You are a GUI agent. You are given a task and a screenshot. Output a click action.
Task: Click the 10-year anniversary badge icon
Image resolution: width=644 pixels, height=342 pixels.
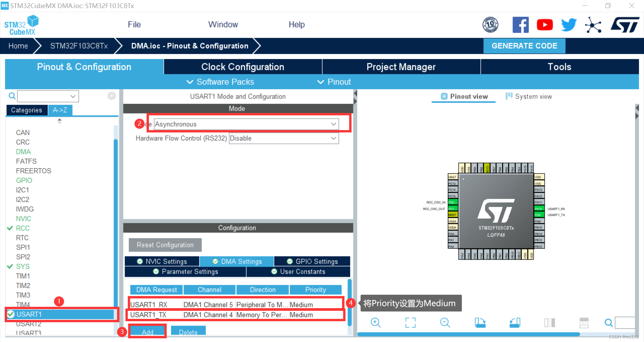(490, 24)
